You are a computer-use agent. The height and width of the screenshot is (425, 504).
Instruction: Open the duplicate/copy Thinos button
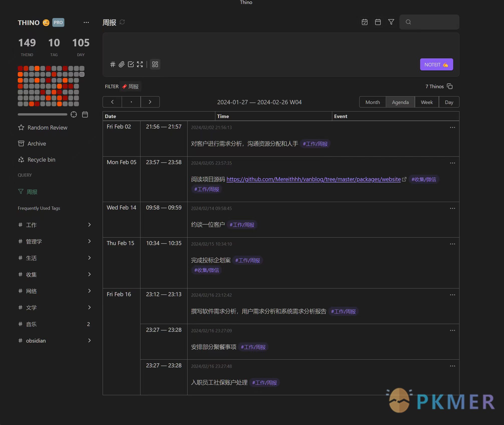click(x=450, y=86)
